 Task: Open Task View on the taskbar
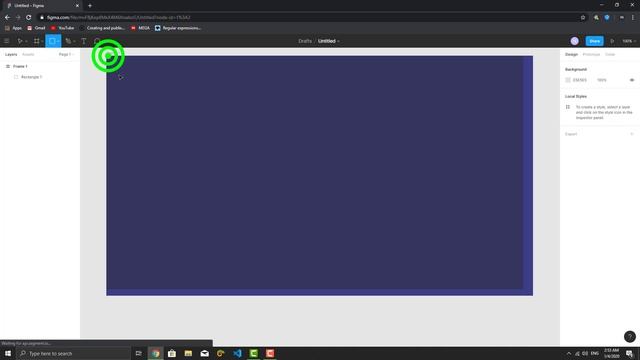pos(138,353)
